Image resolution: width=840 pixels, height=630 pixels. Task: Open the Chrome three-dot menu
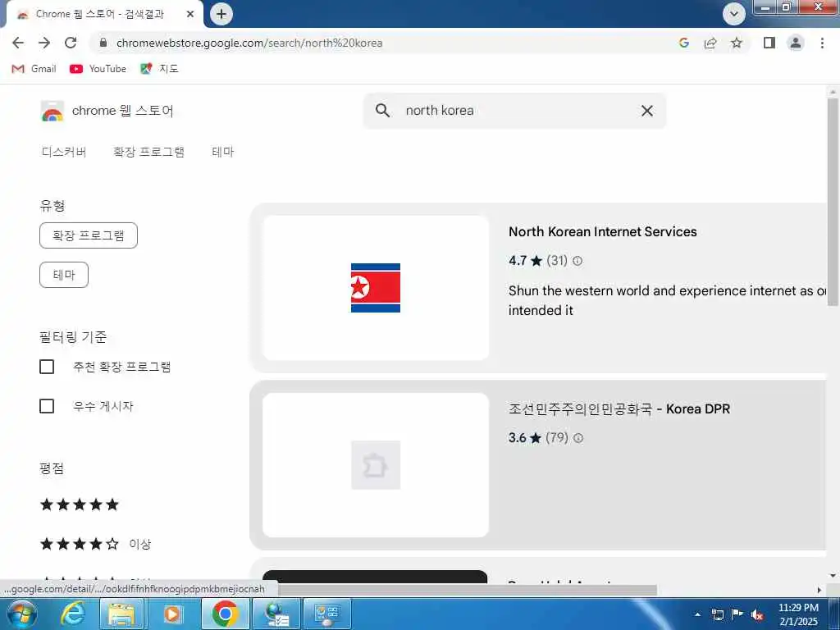[x=822, y=43]
